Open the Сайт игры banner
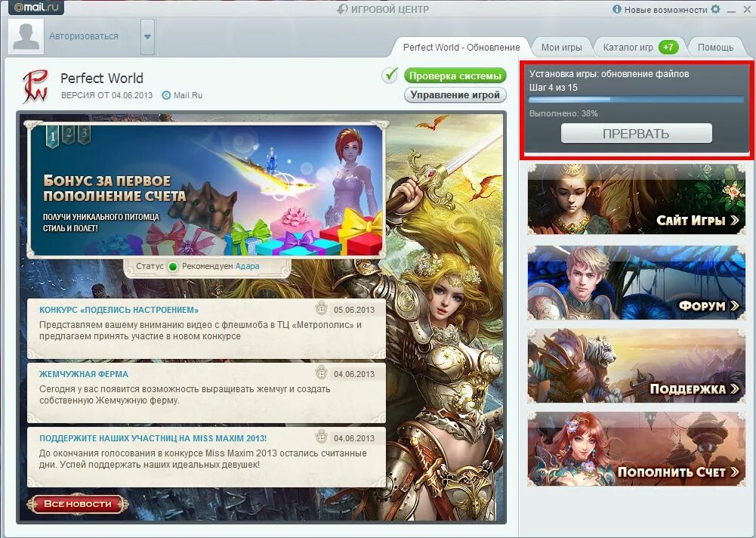 pyautogui.click(x=637, y=199)
